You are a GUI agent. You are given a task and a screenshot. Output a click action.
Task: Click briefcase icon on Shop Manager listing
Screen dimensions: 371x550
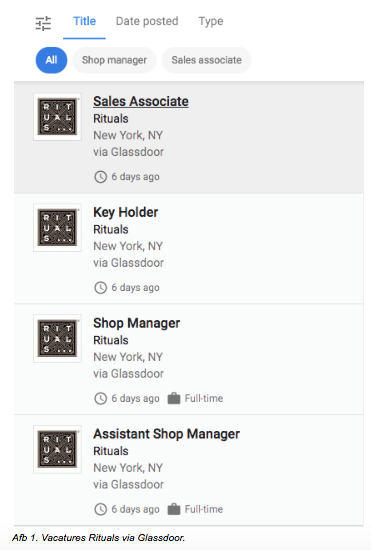pyautogui.click(x=174, y=398)
